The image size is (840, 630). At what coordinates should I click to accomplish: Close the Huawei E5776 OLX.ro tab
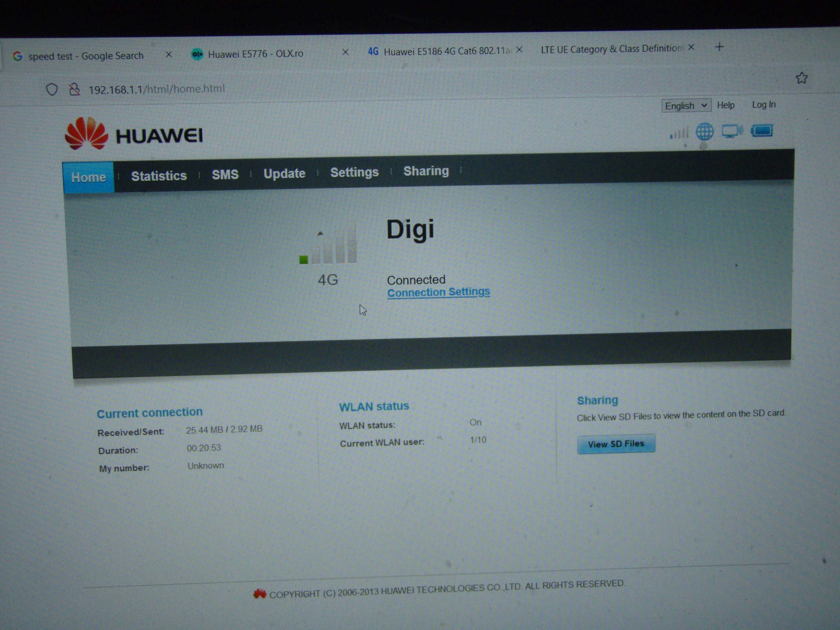pyautogui.click(x=346, y=52)
